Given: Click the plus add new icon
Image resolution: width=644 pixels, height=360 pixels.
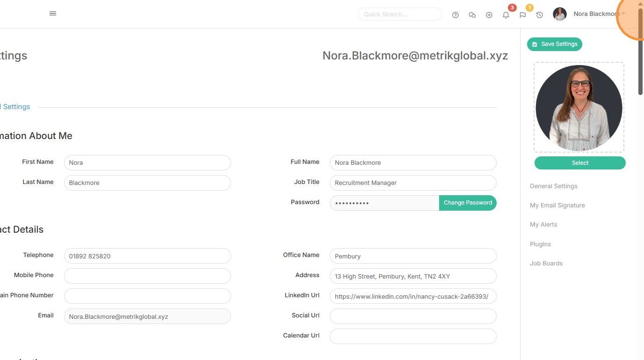Looking at the screenshot, I should tap(489, 15).
